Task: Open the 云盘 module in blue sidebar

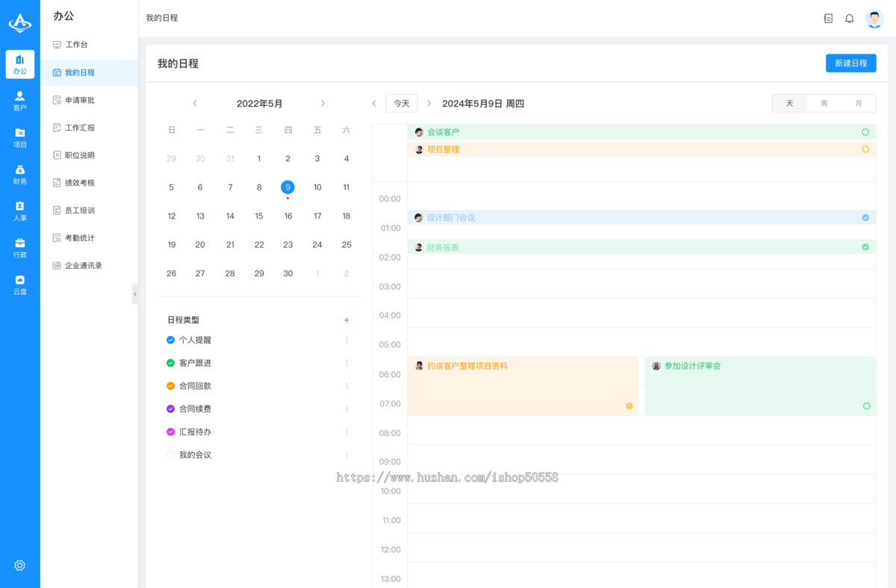Action: (x=20, y=284)
